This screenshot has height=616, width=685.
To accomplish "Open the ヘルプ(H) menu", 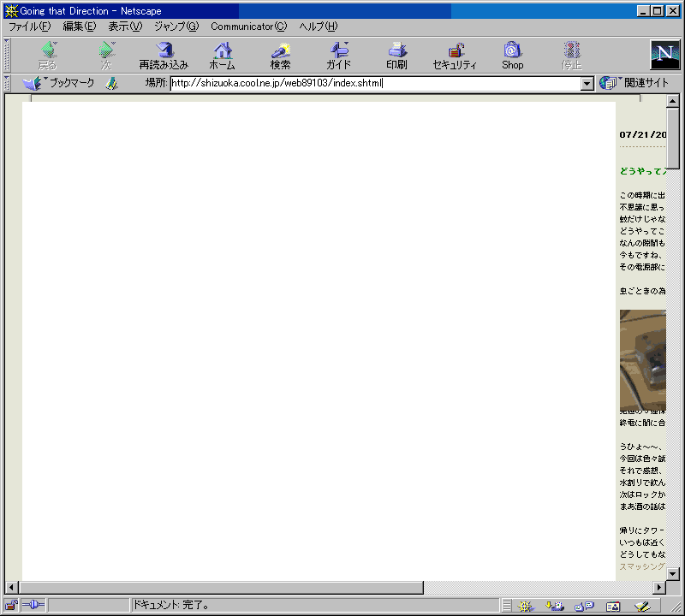I will click(x=318, y=27).
